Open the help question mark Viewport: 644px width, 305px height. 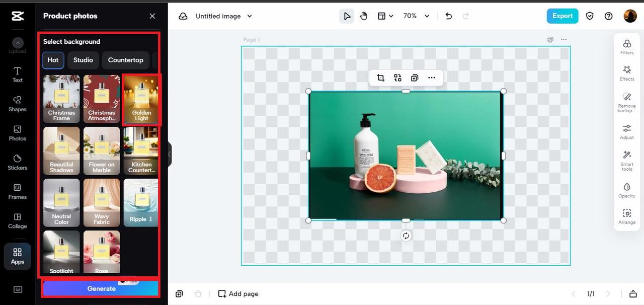coord(609,16)
